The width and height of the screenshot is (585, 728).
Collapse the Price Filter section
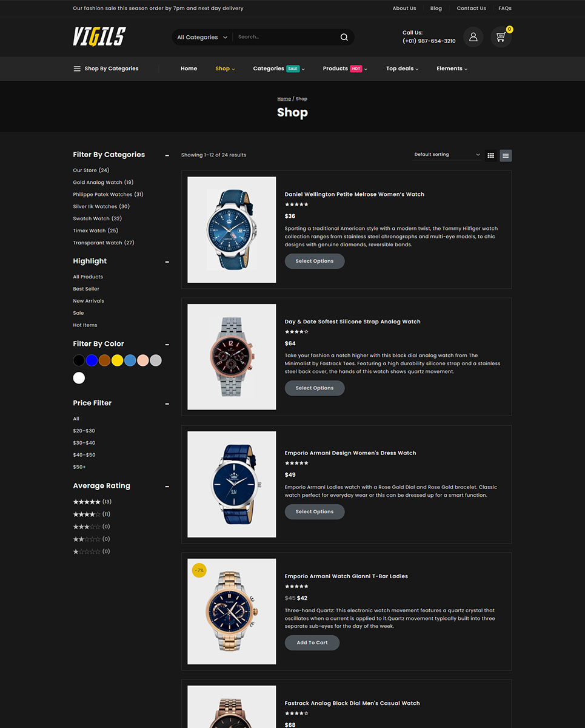[167, 403]
